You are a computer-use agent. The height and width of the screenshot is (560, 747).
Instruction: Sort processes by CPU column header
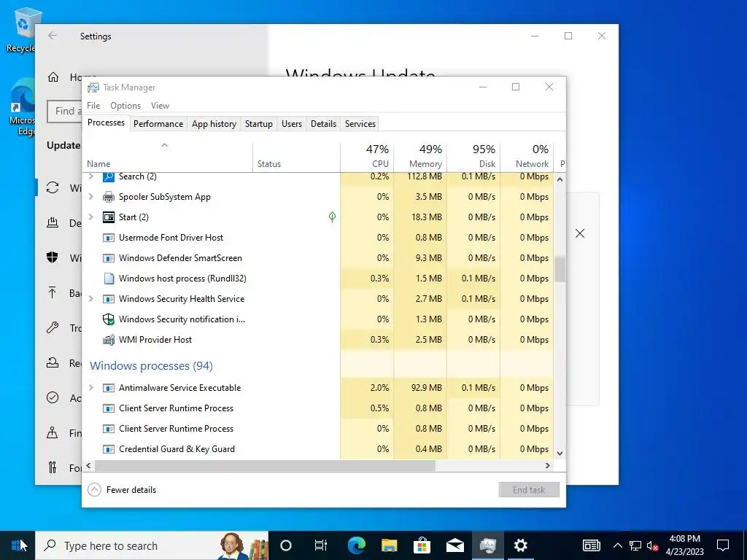[x=368, y=156]
